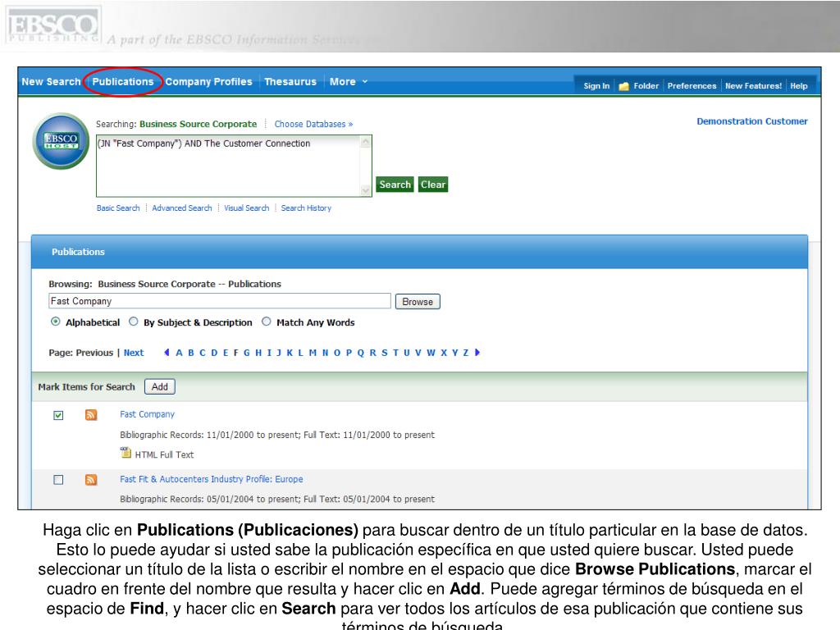Click the Browse publications text field
Image resolution: width=840 pixels, height=630 pixels.
[219, 301]
